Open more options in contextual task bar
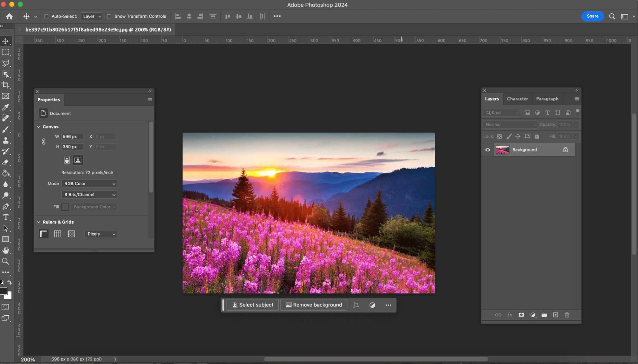The height and width of the screenshot is (364, 638). [x=388, y=305]
